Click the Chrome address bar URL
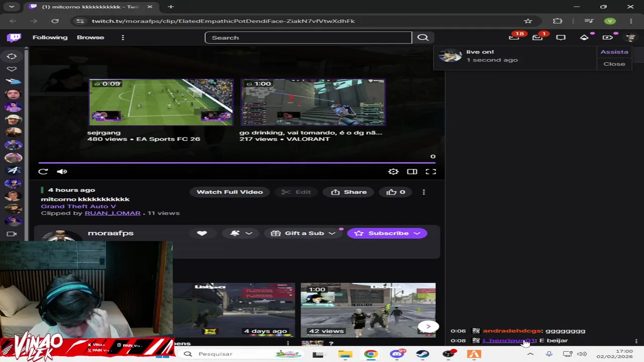The width and height of the screenshot is (644, 362). 223,21
